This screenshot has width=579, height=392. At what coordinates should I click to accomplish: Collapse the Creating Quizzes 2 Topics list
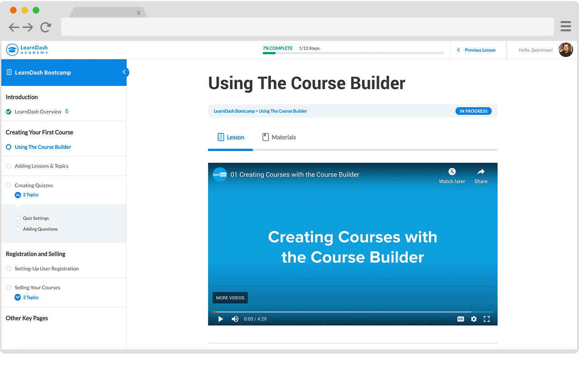click(18, 195)
